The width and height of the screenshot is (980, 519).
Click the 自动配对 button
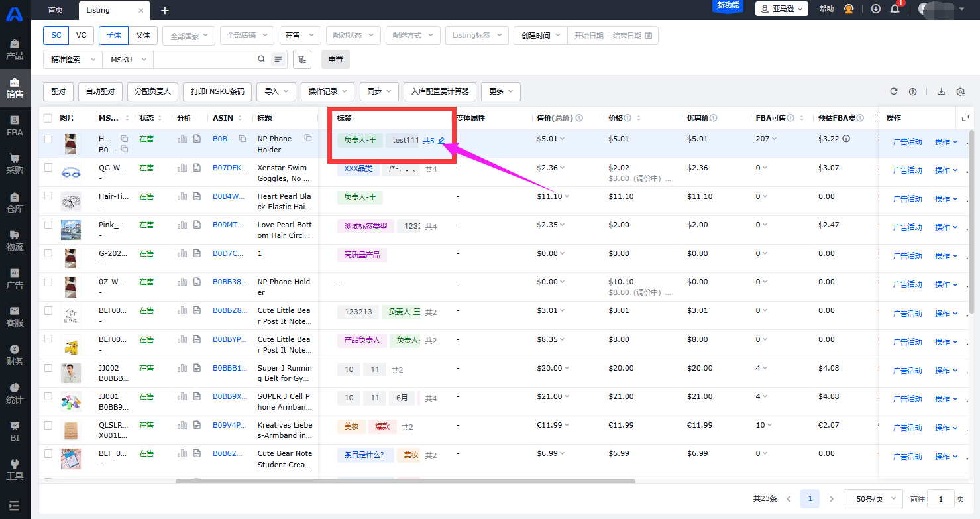[100, 91]
